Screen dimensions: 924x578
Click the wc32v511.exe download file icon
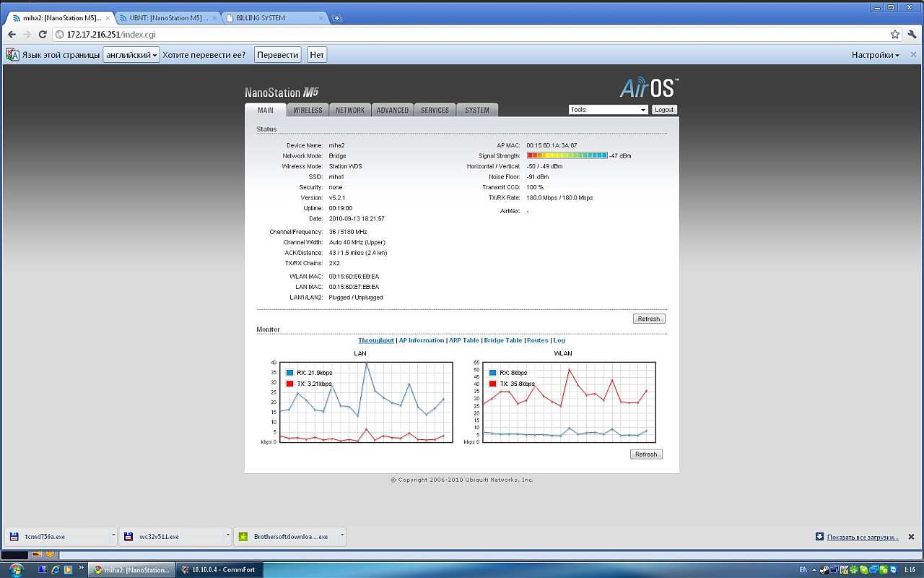pos(128,537)
